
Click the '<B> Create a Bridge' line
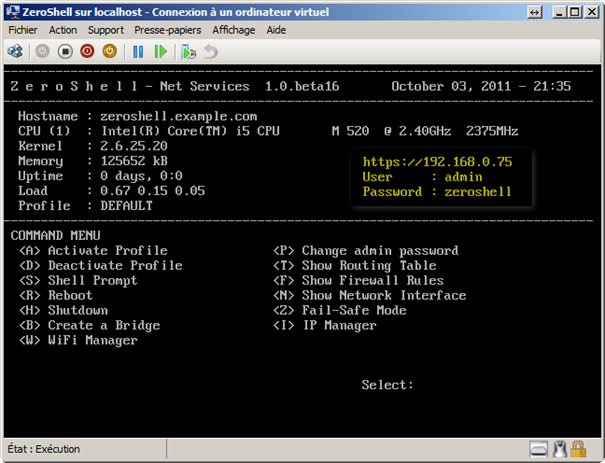(x=90, y=325)
